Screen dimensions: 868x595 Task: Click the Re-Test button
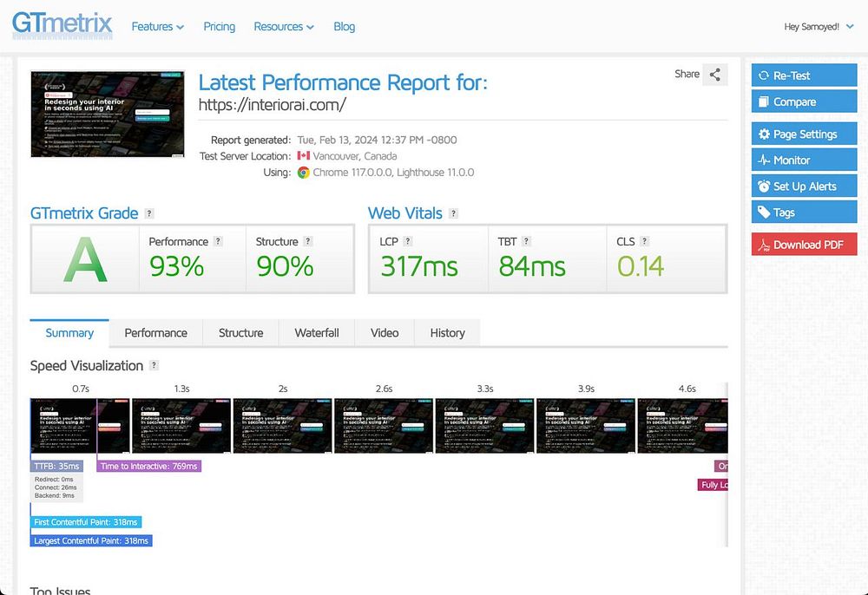point(804,75)
